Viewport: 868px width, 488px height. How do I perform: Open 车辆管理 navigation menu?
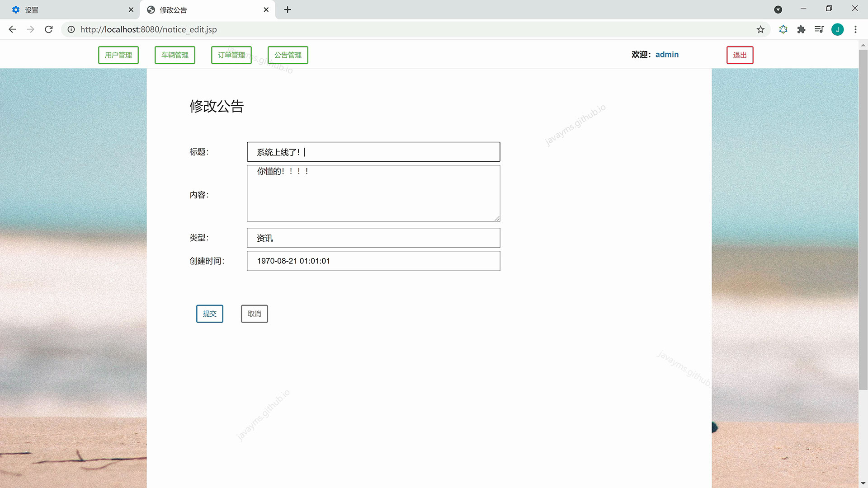tap(175, 55)
